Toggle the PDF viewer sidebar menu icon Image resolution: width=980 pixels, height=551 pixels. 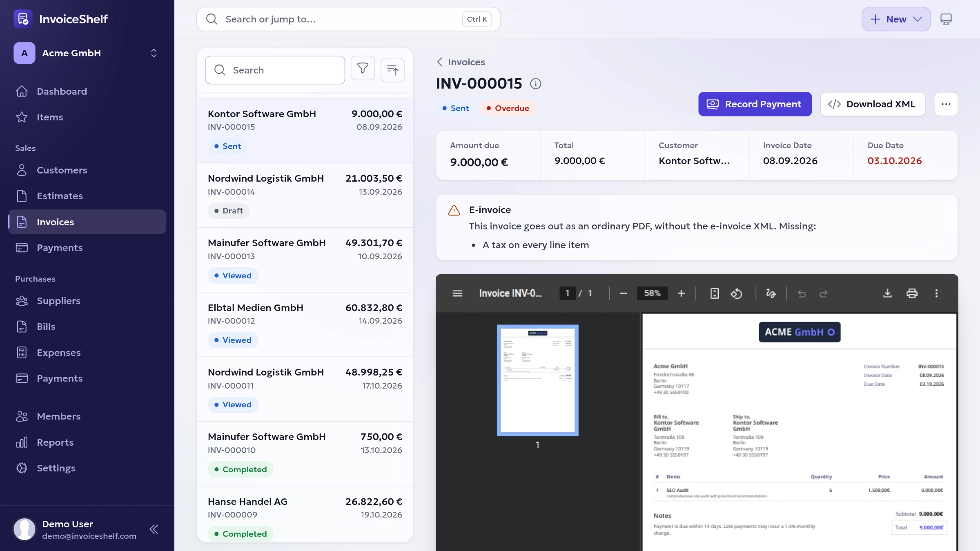[x=457, y=293]
